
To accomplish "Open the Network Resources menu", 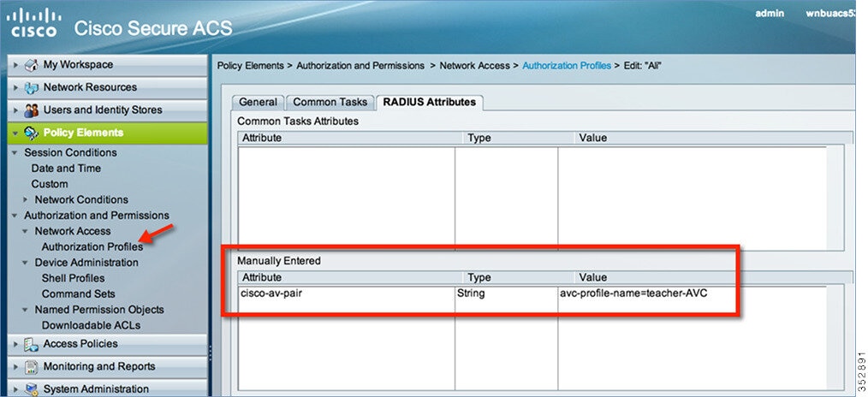I will pos(107,87).
